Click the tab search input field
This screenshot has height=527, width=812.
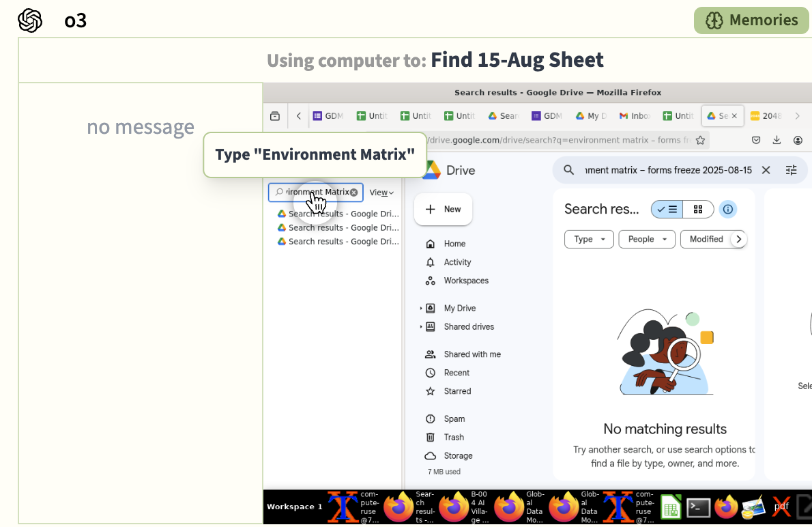(x=316, y=193)
